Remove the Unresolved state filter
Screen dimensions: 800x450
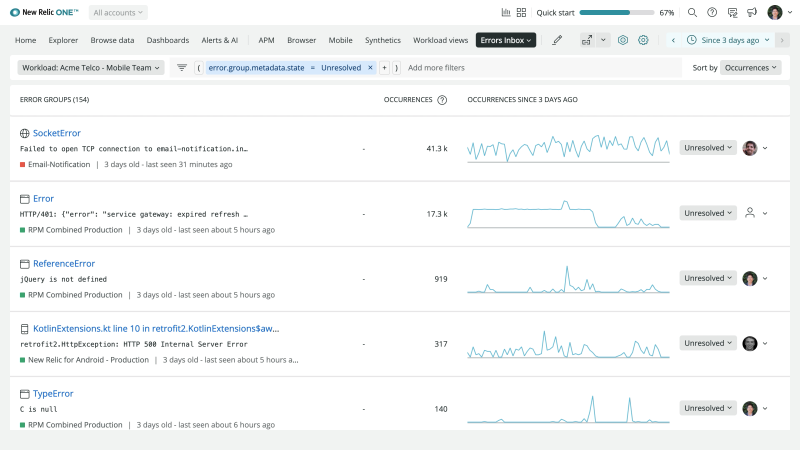pyautogui.click(x=370, y=67)
